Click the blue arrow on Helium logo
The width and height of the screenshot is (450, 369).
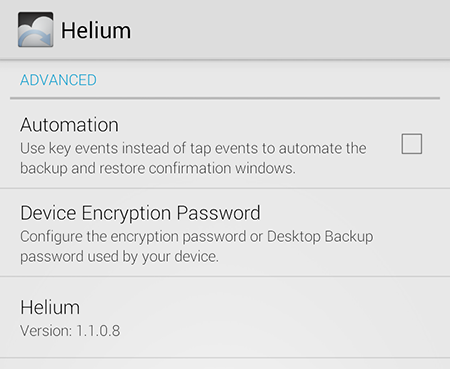point(36,38)
